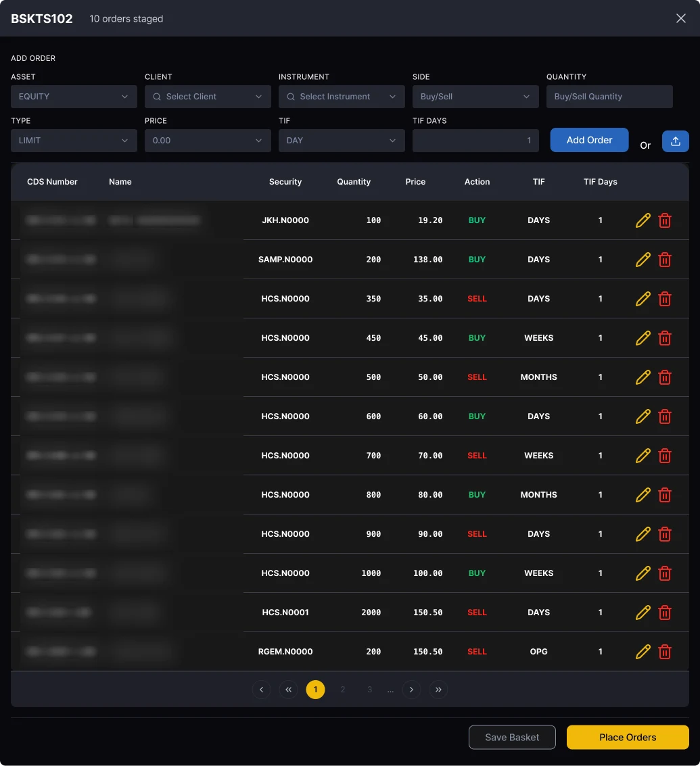Click the Add Order button
This screenshot has height=766, width=700.
tap(590, 140)
